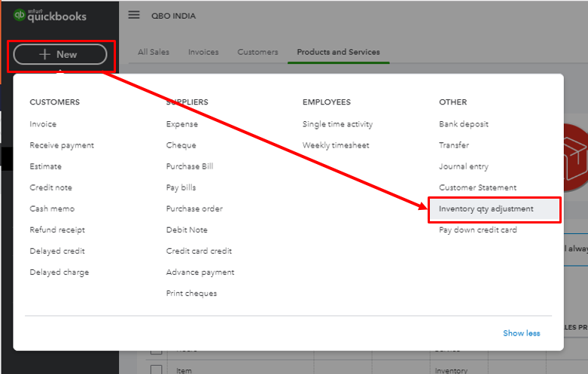Choose Transfer under Other

pos(454,145)
